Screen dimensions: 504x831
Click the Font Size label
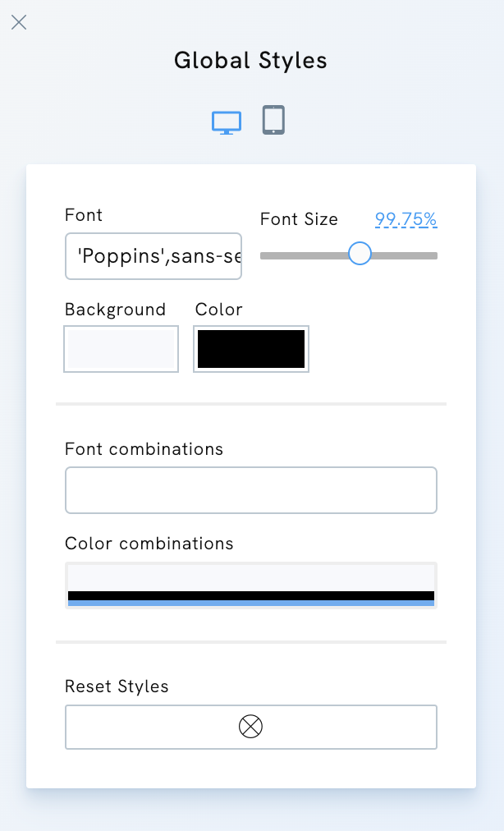(x=299, y=218)
